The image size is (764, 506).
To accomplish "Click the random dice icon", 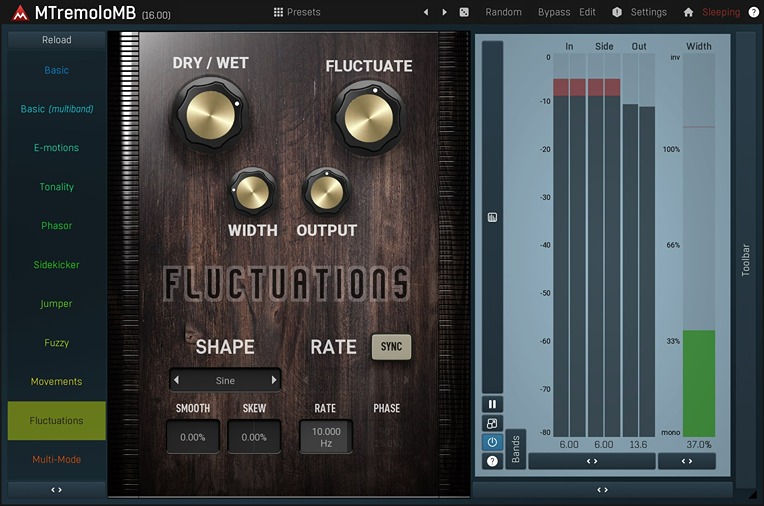I will click(464, 12).
